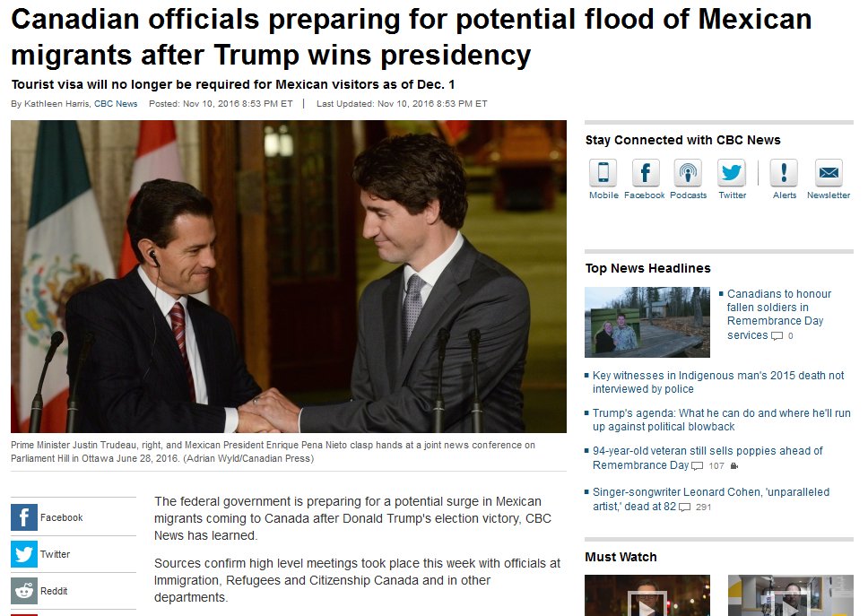868x616 pixels.
Task: Share article via Facebook icon in left sidebar
Action: click(x=24, y=517)
